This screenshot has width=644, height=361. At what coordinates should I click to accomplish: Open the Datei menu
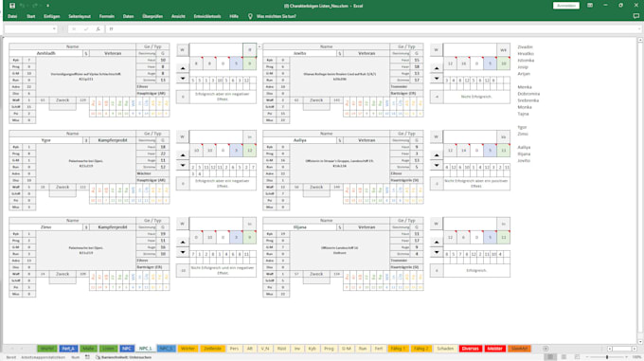point(12,16)
